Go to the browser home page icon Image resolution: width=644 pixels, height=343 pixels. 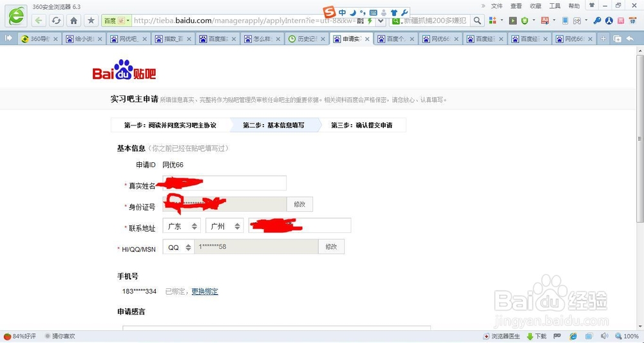(x=73, y=21)
